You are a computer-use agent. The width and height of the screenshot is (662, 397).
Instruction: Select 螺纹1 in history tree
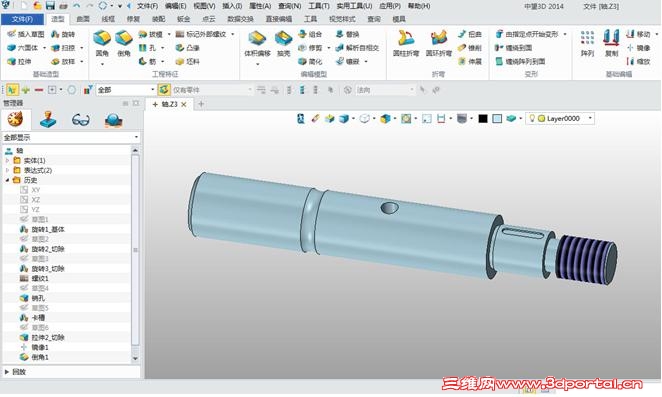click(40, 278)
